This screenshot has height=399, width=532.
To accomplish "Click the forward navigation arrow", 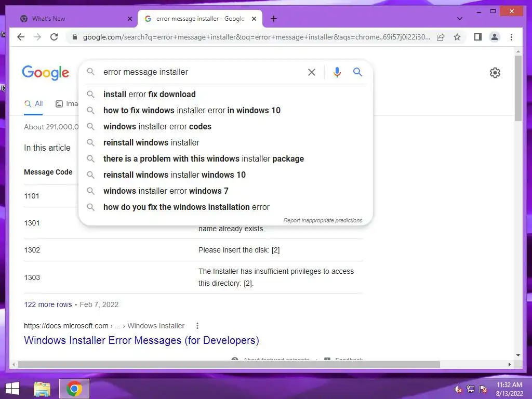I will pyautogui.click(x=37, y=37).
